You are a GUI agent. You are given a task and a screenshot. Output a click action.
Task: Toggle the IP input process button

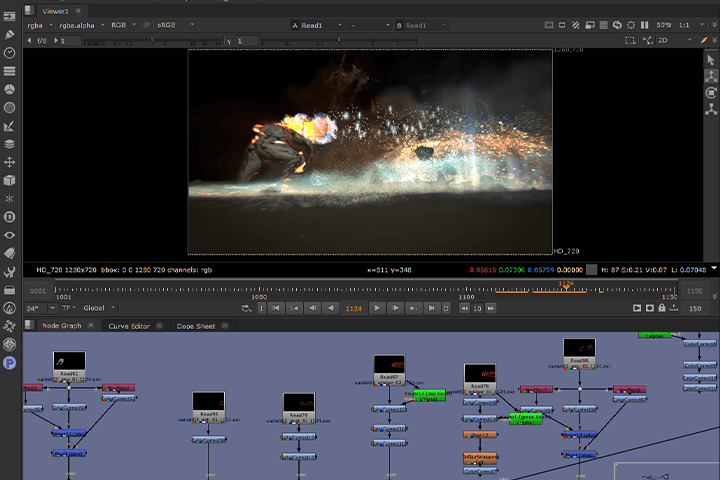(146, 25)
